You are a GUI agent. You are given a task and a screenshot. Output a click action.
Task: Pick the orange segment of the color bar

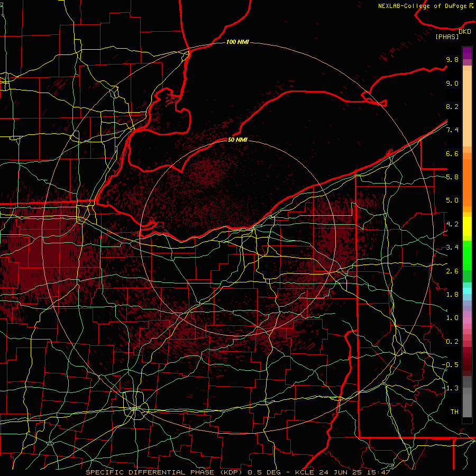point(467,182)
